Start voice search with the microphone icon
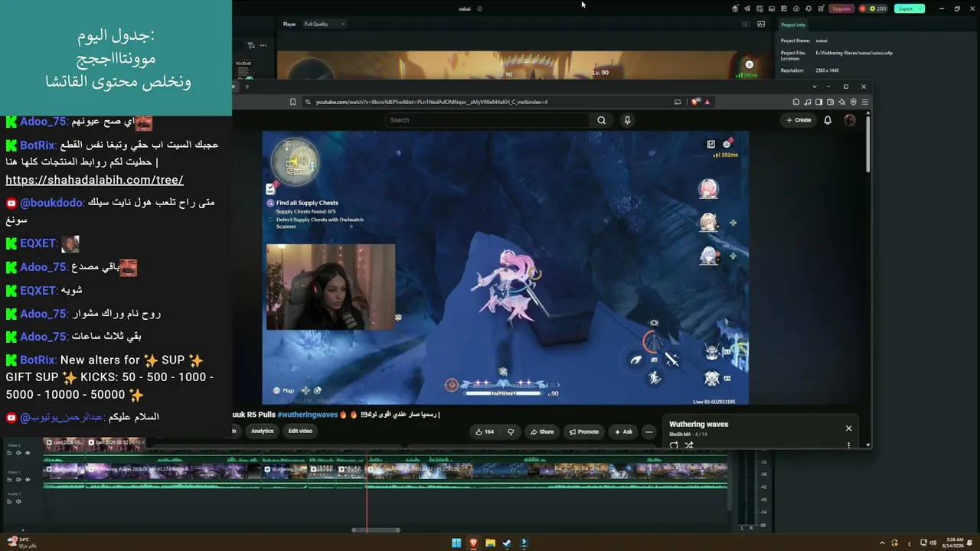The image size is (980, 551). [627, 120]
